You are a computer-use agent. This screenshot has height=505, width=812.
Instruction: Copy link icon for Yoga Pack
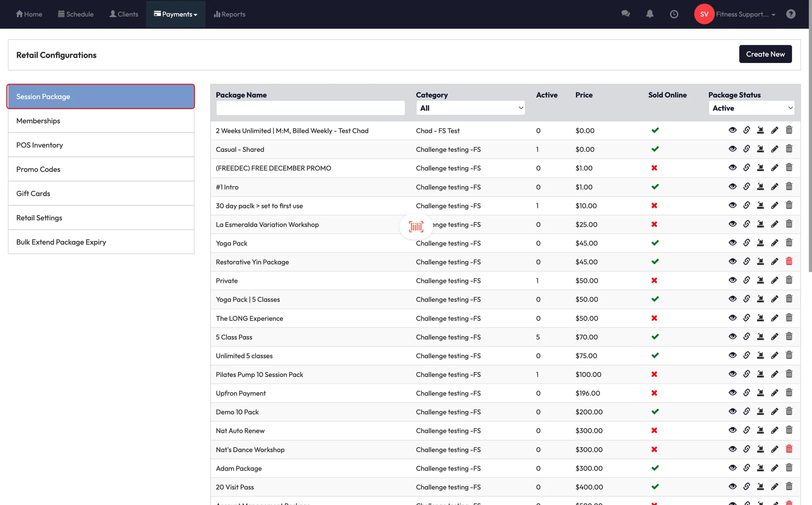[747, 243]
